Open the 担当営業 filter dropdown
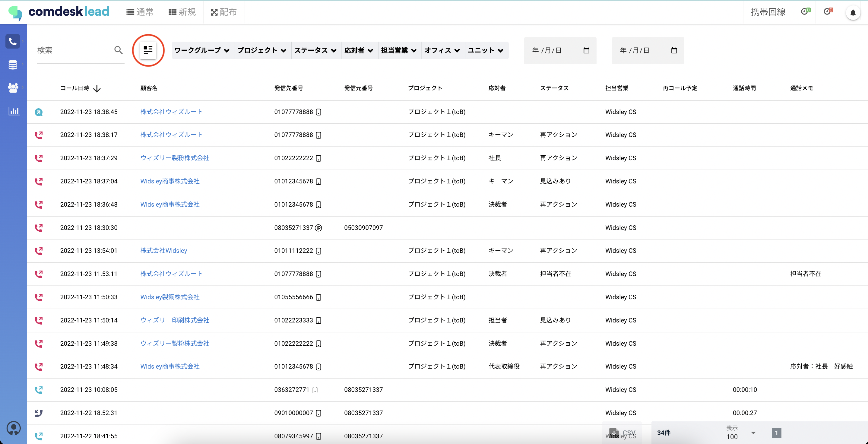Viewport: 868px width, 444px height. [x=399, y=51]
